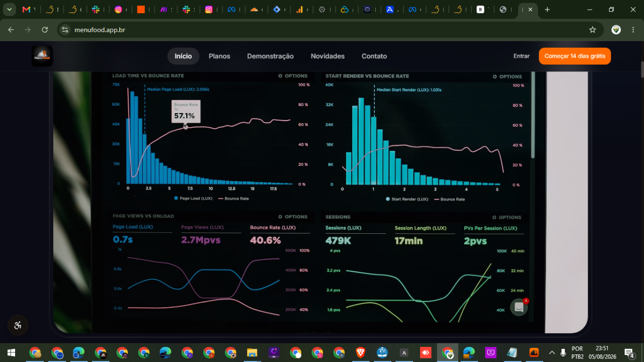
Task: Open the Demonstração menu item
Action: click(270, 56)
